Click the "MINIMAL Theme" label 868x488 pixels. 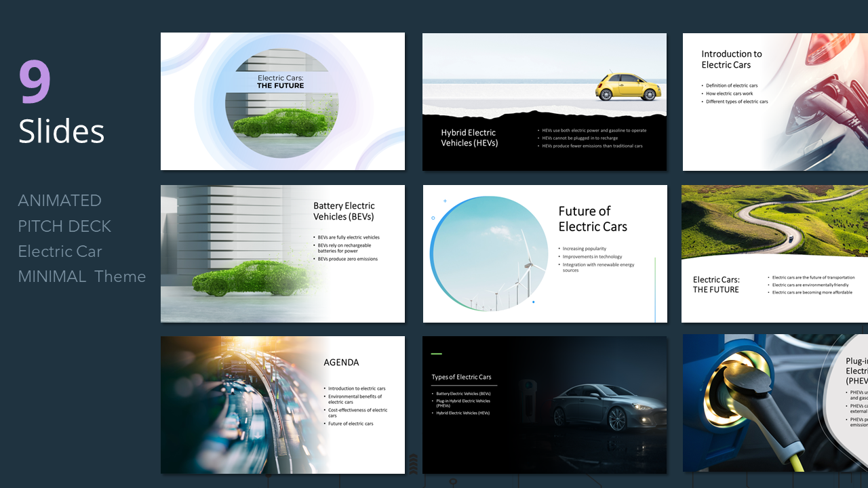[82, 277]
